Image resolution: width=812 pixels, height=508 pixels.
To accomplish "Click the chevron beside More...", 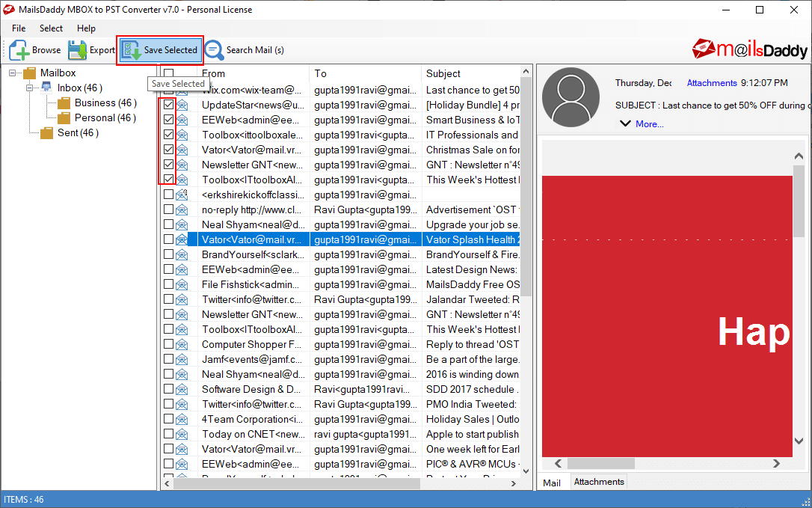I will pos(625,124).
